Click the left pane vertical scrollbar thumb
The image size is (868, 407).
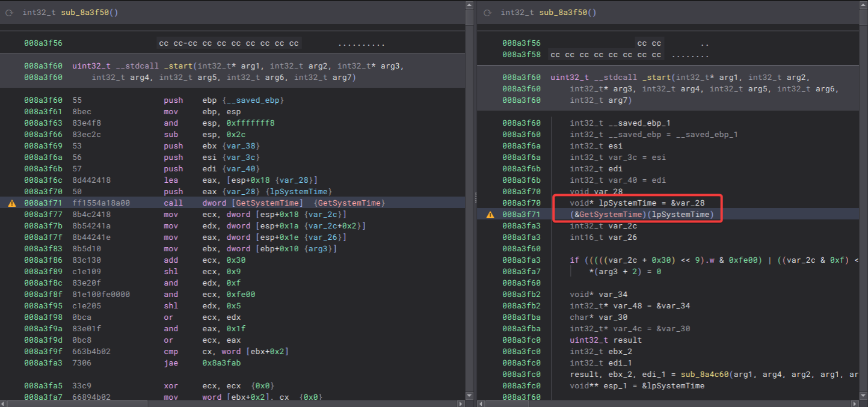point(470,16)
